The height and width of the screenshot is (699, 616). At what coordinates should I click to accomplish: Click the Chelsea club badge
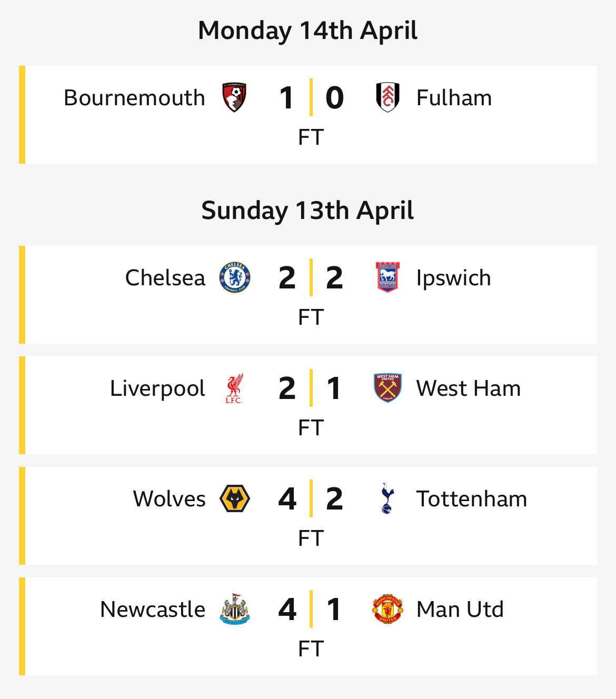[235, 277]
